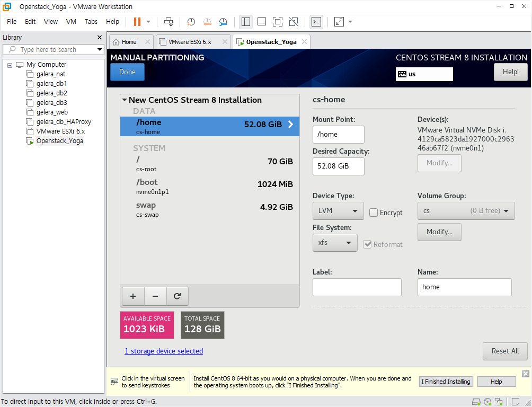Screen dimensions: 532x407
Task: Open the Tabs menu
Action: 91,21
